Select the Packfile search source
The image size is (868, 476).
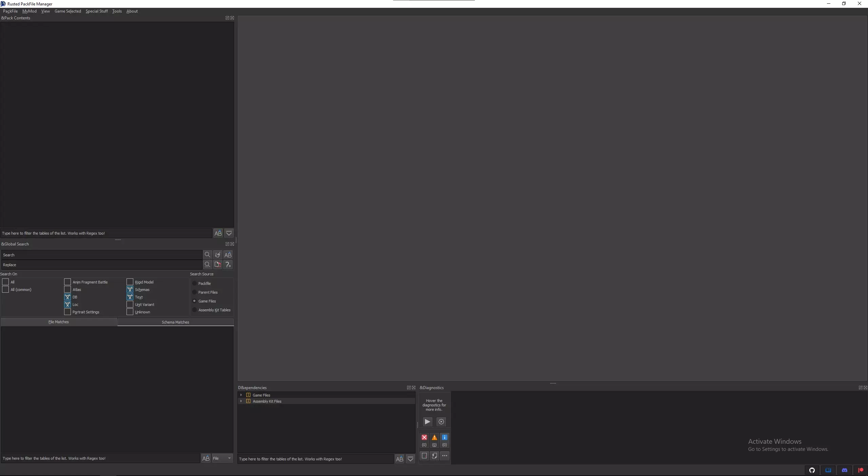(194, 283)
